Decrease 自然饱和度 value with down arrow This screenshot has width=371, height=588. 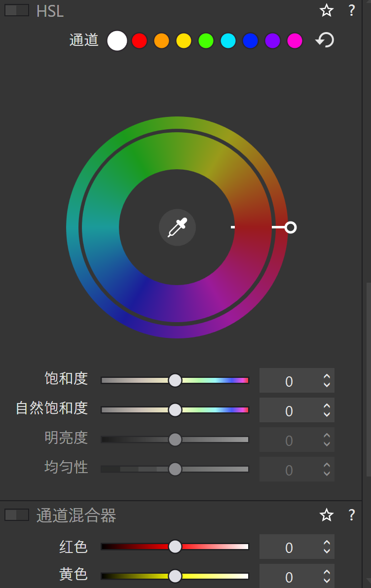tap(327, 414)
